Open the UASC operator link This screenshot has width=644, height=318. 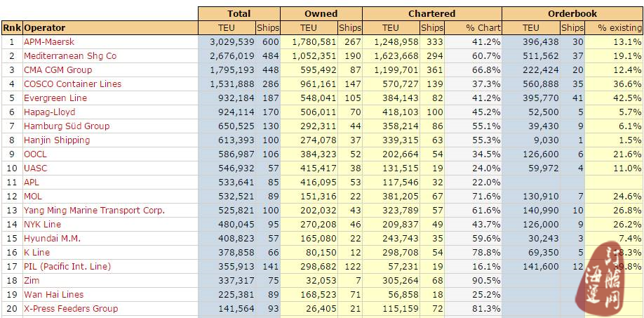coord(35,168)
